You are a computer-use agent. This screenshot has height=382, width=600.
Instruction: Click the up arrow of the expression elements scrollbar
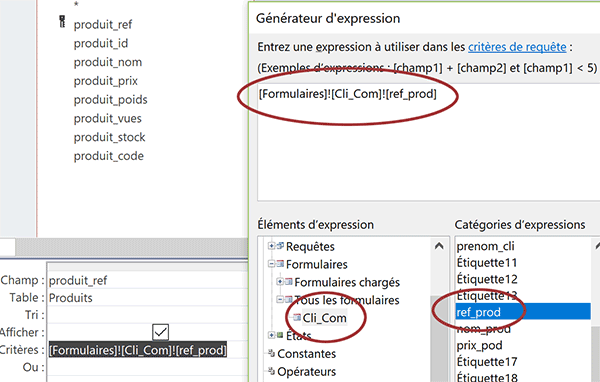pos(439,246)
